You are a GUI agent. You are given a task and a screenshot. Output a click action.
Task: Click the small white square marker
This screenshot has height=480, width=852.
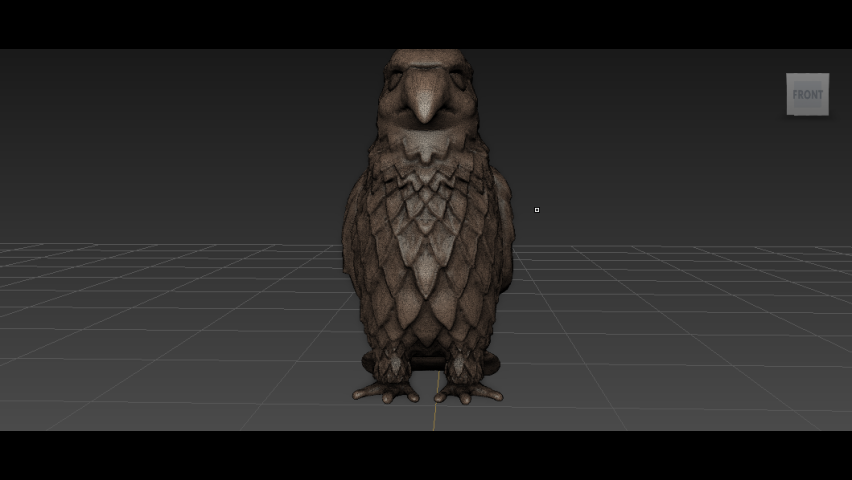click(x=537, y=210)
